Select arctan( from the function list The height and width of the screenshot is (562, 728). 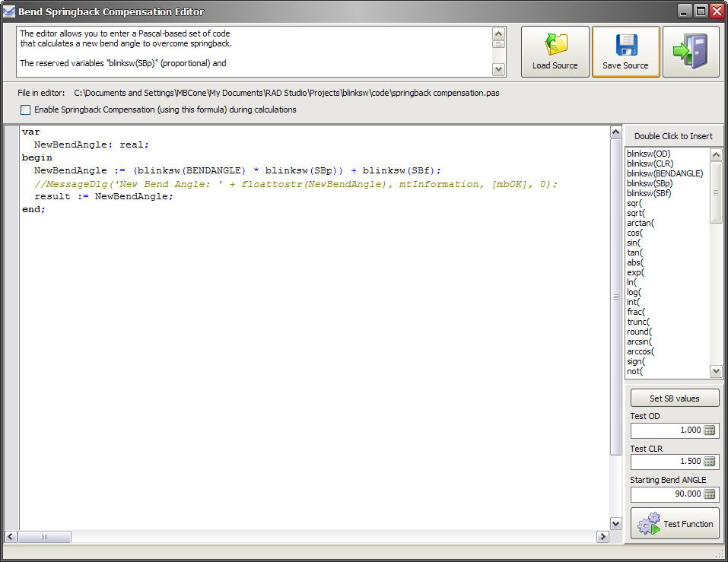click(641, 223)
